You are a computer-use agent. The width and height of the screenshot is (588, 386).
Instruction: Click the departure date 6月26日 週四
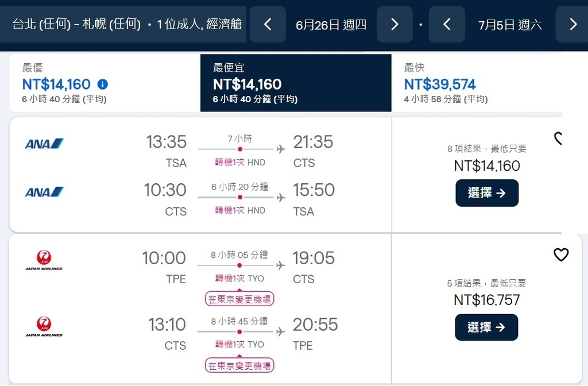331,24
